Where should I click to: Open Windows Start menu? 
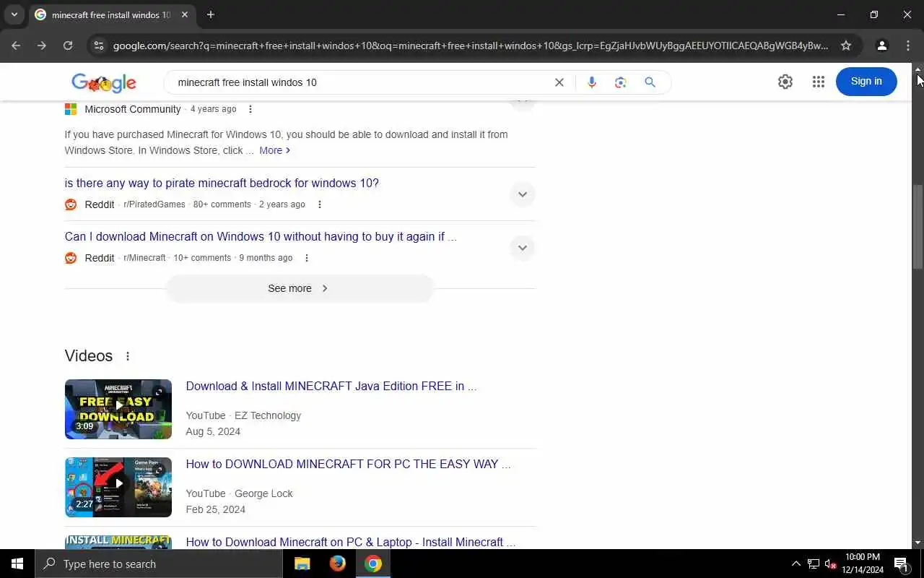pos(17,564)
